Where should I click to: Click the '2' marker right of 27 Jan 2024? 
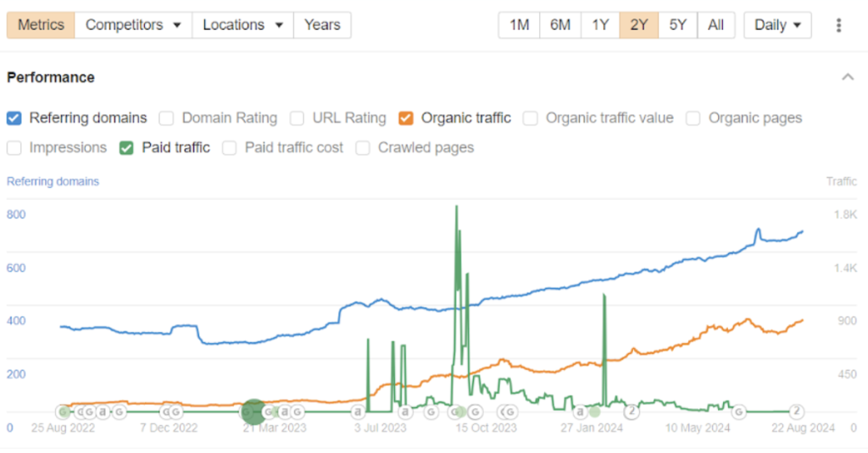[x=632, y=412]
